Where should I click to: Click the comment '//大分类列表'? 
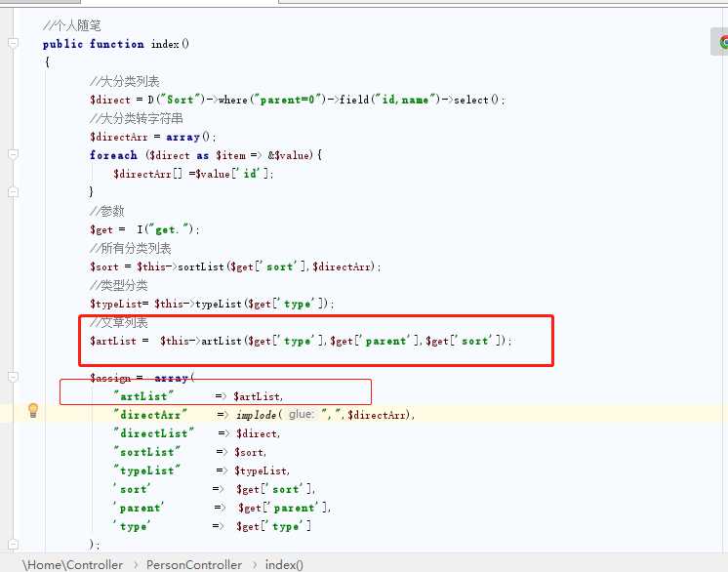click(125, 81)
